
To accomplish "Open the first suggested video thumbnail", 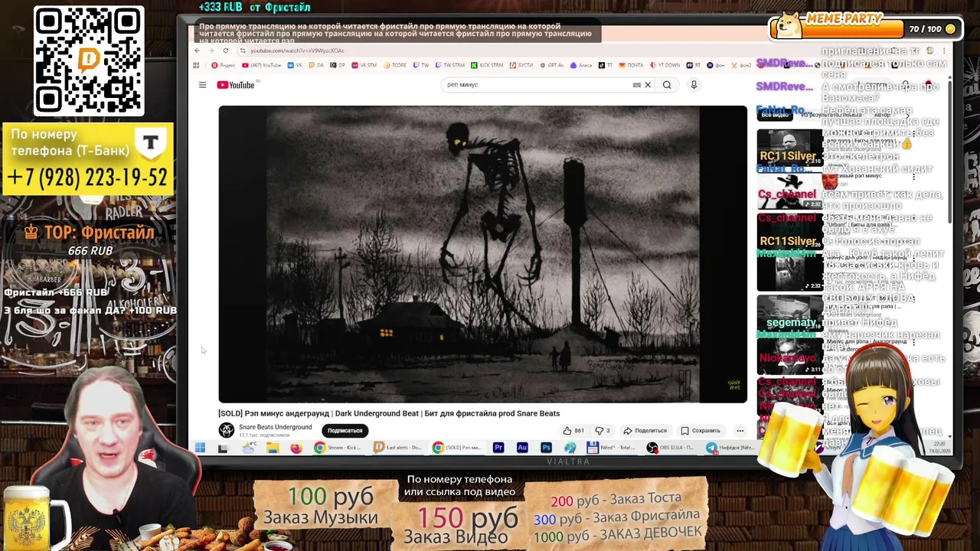I will 789,147.
